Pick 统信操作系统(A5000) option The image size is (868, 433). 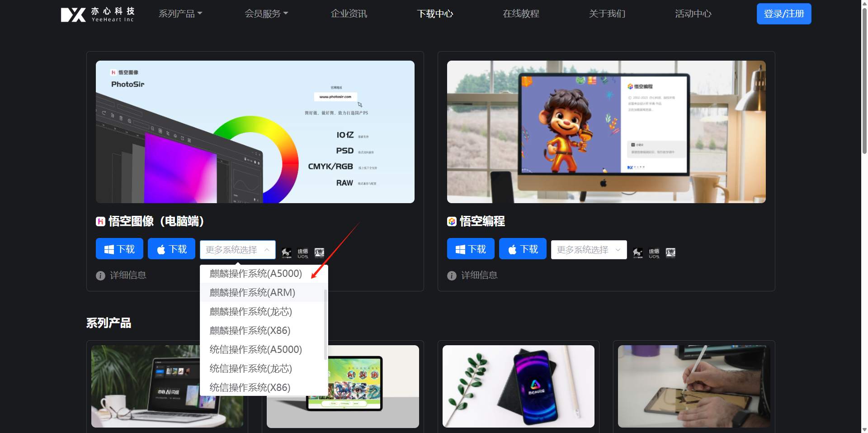coord(262,350)
